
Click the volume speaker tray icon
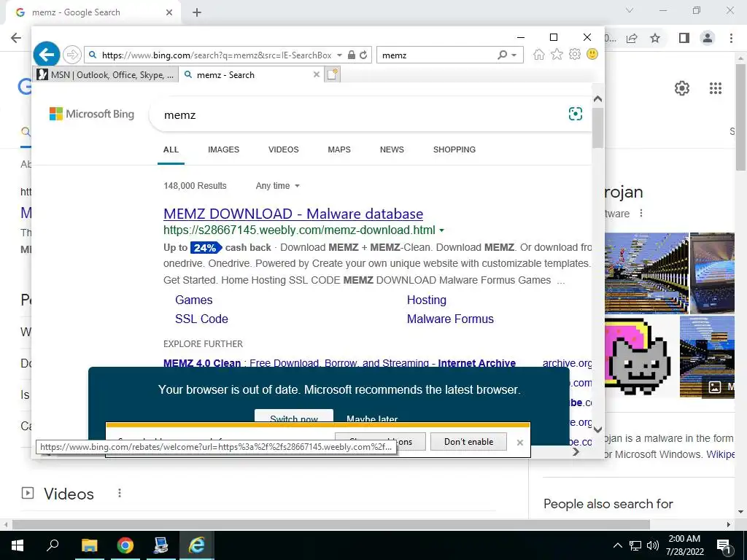tap(653, 545)
